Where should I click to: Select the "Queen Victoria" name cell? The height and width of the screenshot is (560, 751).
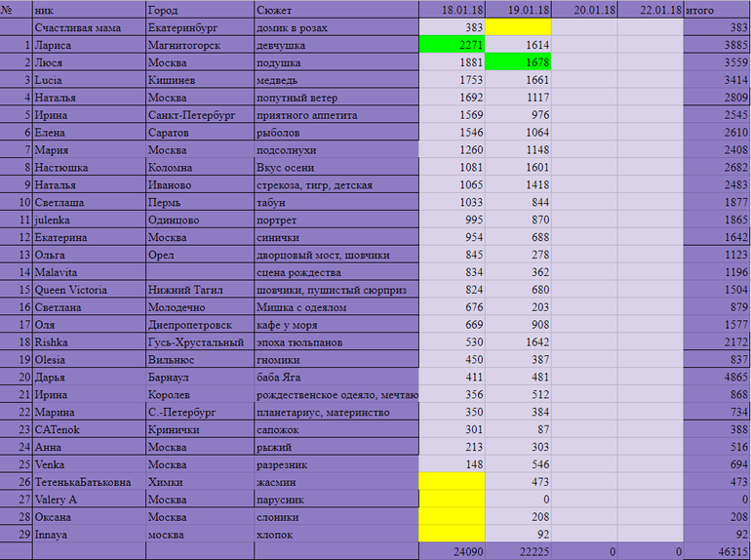coord(88,290)
